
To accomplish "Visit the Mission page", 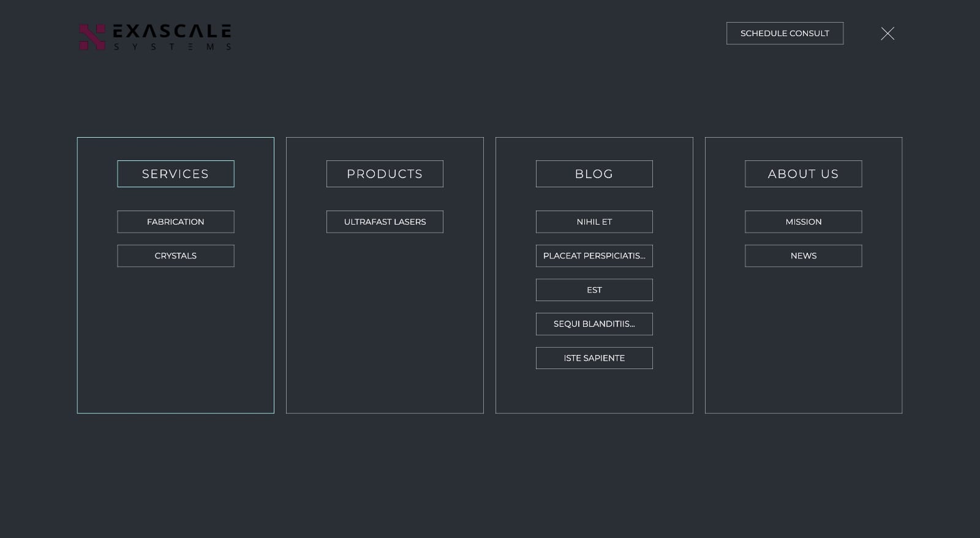I will point(804,222).
